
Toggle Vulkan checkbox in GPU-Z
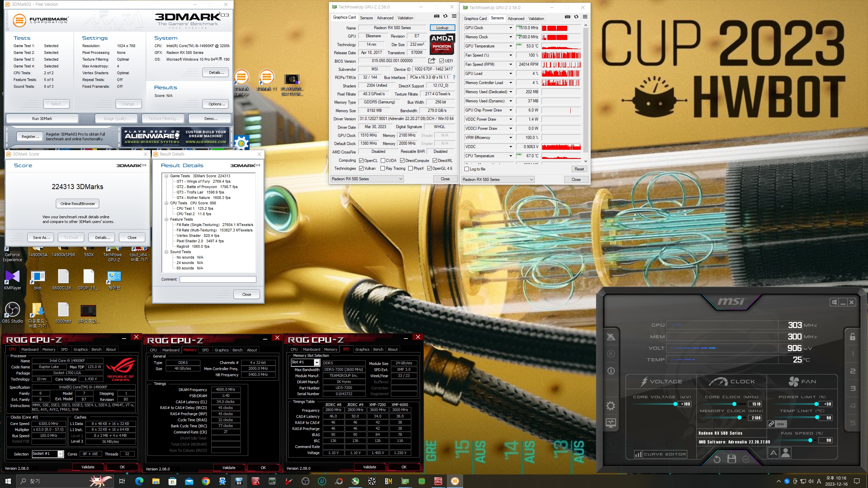[x=361, y=168]
